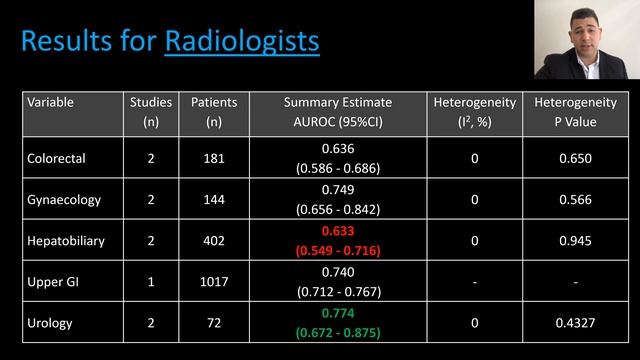This screenshot has height=360, width=640.
Task: Click the P value 0.650
Action: [x=576, y=158]
